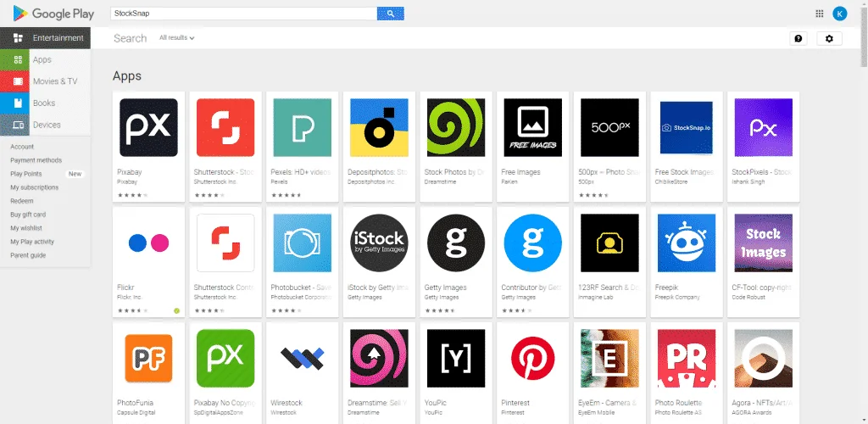Click the Google Play logo
868x424 pixels.
coord(53,14)
